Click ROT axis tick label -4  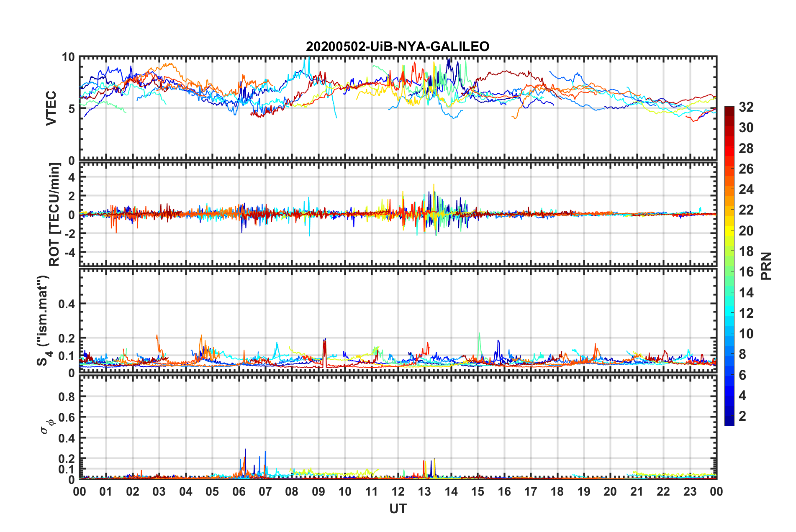[70, 252]
